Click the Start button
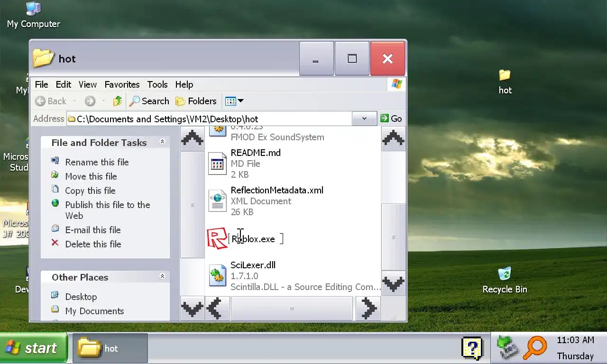Viewport: 607px width, 364px height. pyautogui.click(x=34, y=348)
